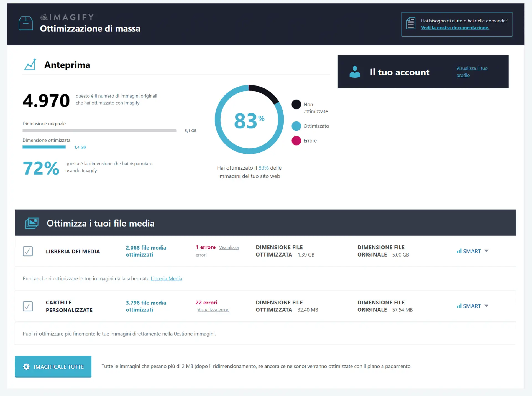Click the SMART bars icon for Libreria dei Media
The height and width of the screenshot is (396, 532).
click(x=459, y=251)
